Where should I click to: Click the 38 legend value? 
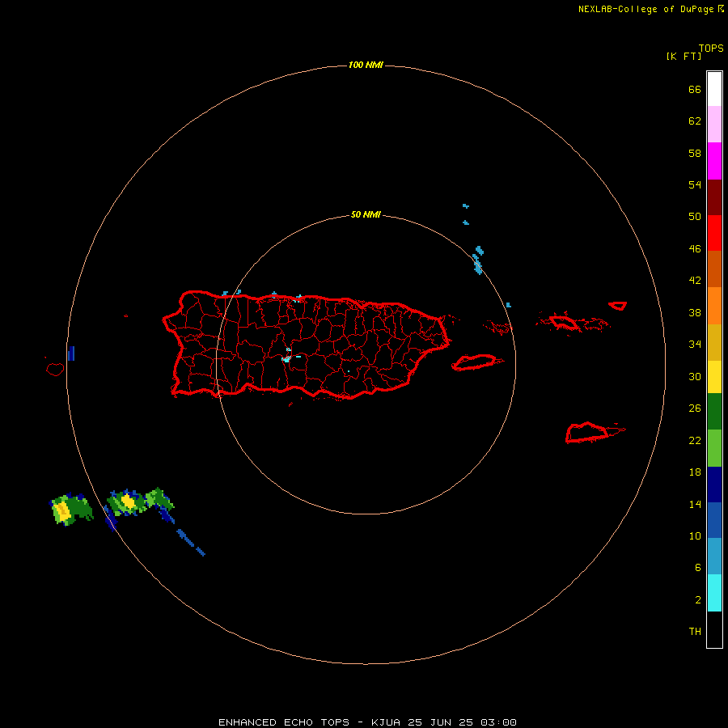pyautogui.click(x=695, y=313)
